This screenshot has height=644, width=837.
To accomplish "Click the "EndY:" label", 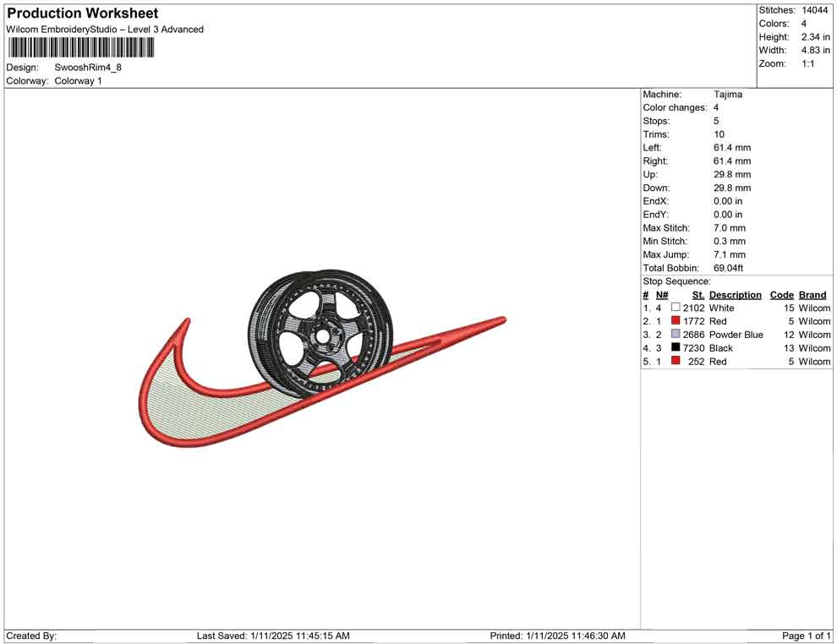I will 655,215.
